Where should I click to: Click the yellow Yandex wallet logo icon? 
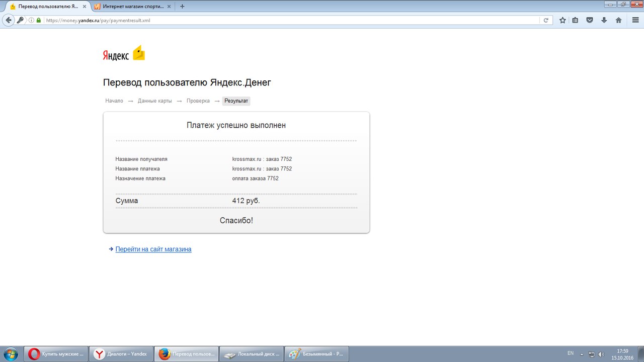pyautogui.click(x=139, y=53)
